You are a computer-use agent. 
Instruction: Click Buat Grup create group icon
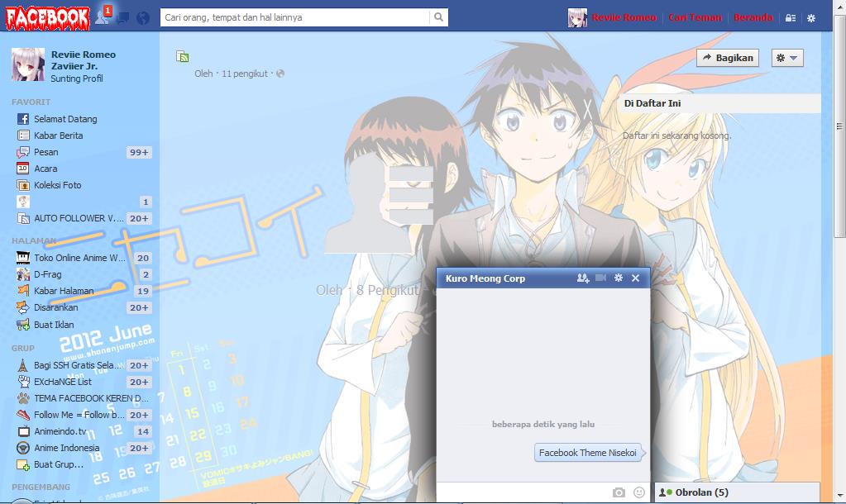pyautogui.click(x=22, y=464)
